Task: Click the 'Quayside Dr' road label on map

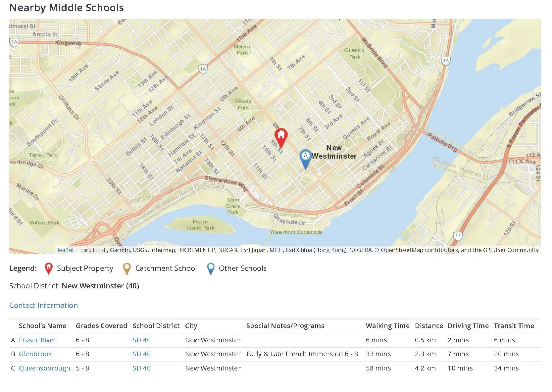Action: (x=289, y=220)
